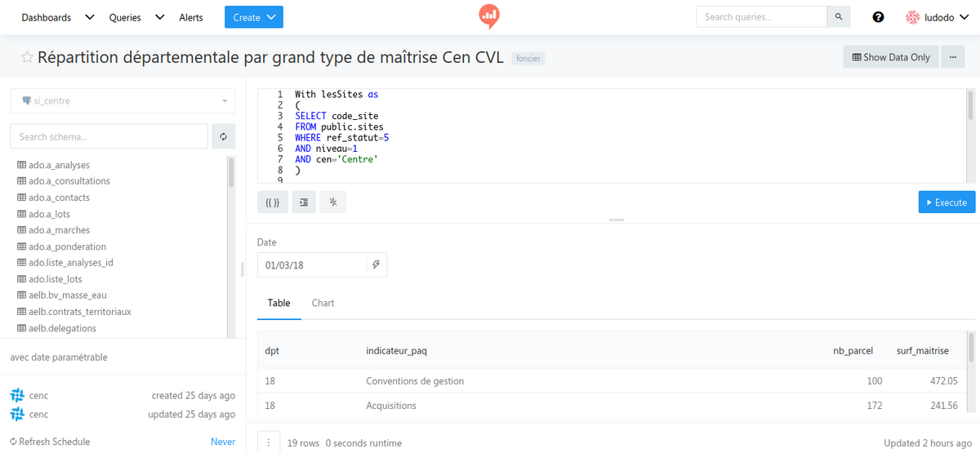Open the three-dot menu below results table
The height and width of the screenshot is (453, 980).
269,442
